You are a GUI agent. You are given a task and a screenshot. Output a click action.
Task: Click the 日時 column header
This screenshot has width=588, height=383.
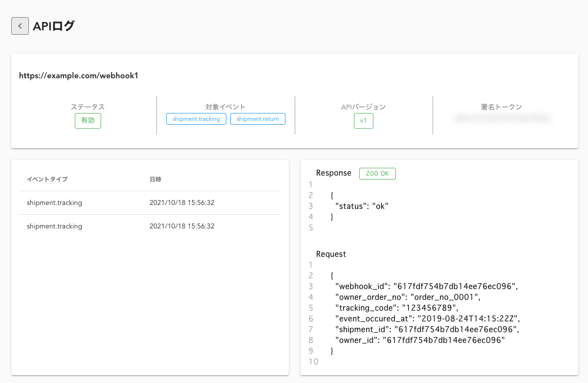(155, 180)
